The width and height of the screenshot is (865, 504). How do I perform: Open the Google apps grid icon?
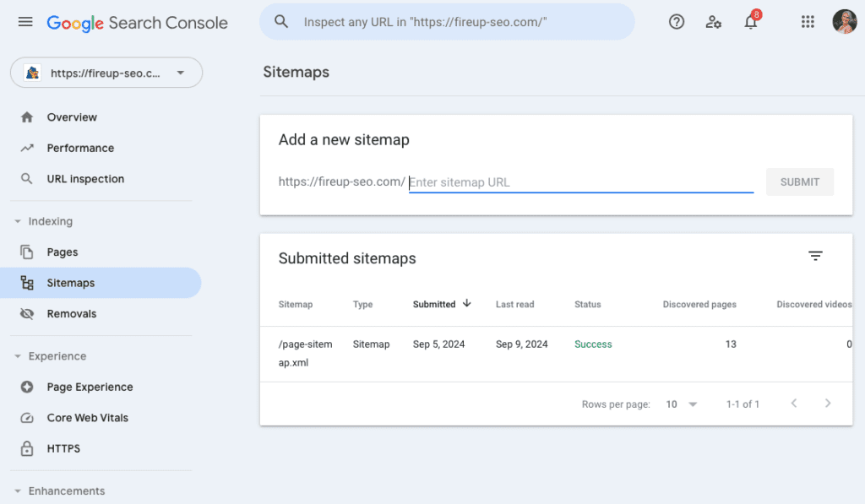click(x=808, y=21)
